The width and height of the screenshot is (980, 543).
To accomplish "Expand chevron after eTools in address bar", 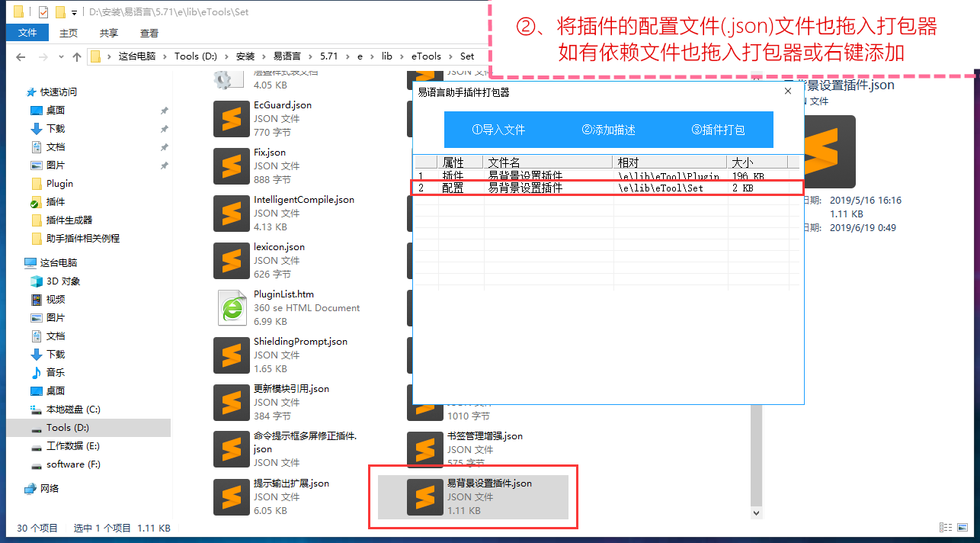I will [450, 56].
